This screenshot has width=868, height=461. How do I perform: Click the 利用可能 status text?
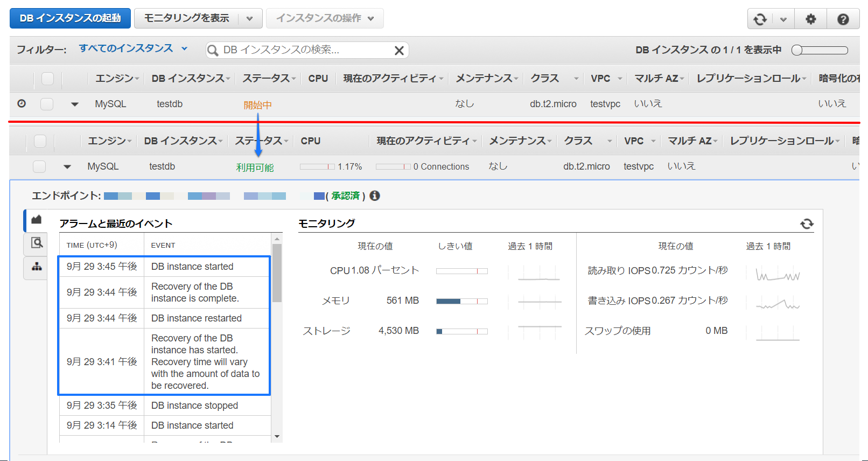pos(255,167)
